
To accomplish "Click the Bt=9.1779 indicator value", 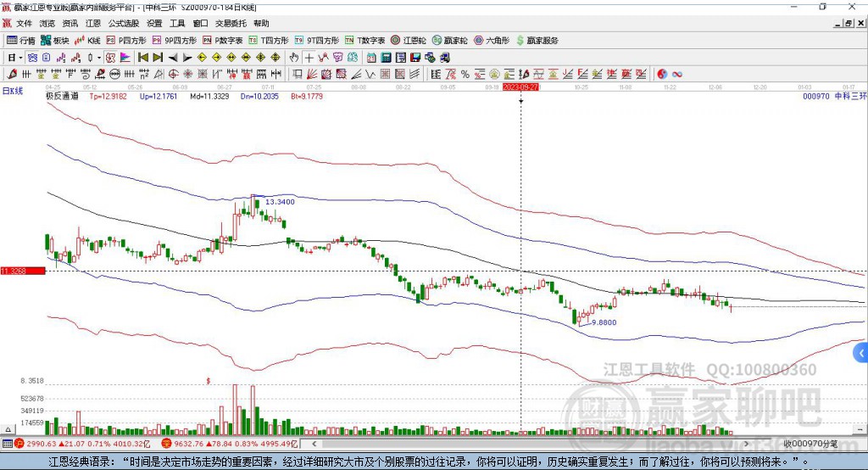I will click(307, 96).
